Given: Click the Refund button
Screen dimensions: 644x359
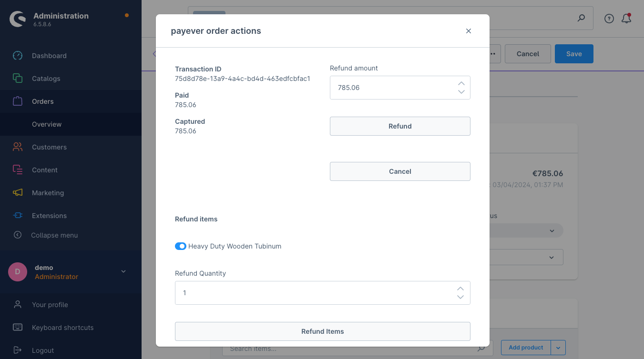Looking at the screenshot, I should 400,126.
